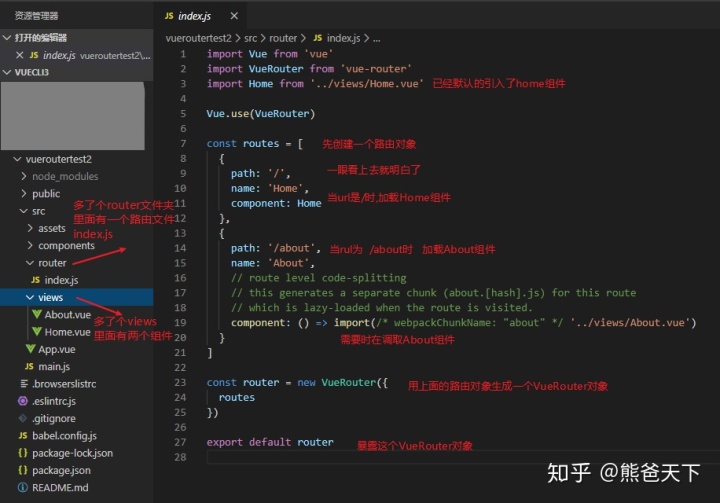Expand the node_modules folder
Viewport: 720px width, 503px height.
[x=24, y=176]
